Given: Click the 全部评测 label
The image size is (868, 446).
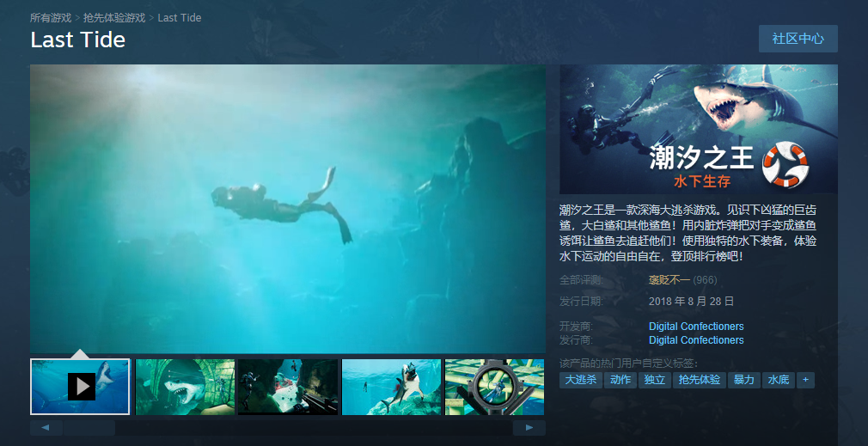Looking at the screenshot, I should pyautogui.click(x=581, y=280).
